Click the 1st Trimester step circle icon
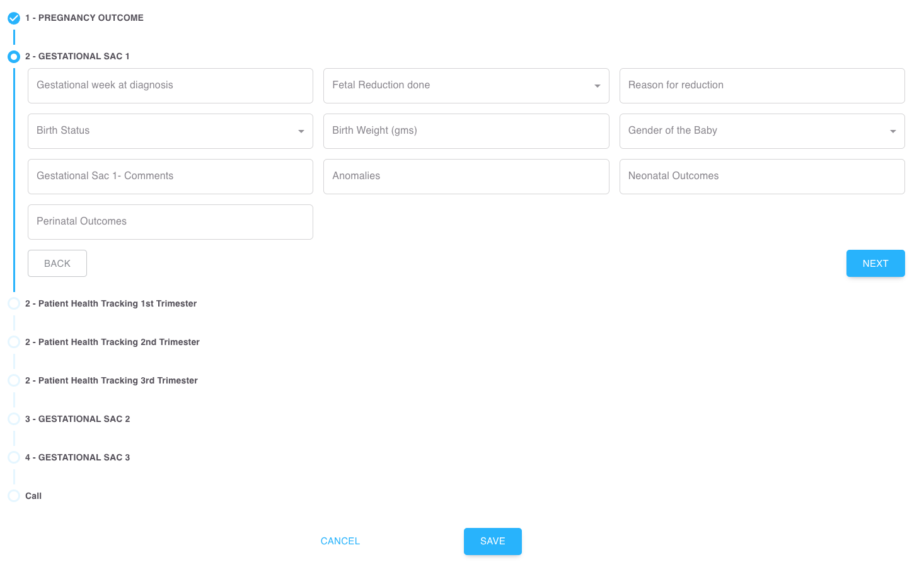Image resolution: width=924 pixels, height=562 pixels. click(14, 303)
